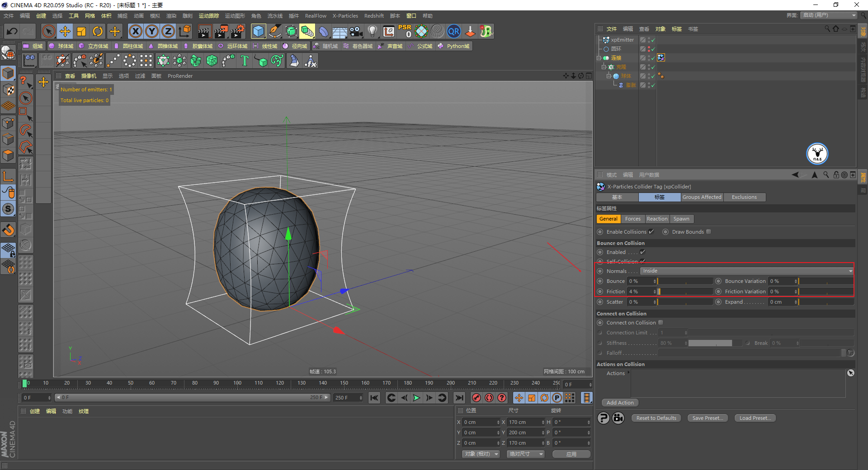
Task: Open the 界面 layout dropdown
Action: (x=829, y=15)
